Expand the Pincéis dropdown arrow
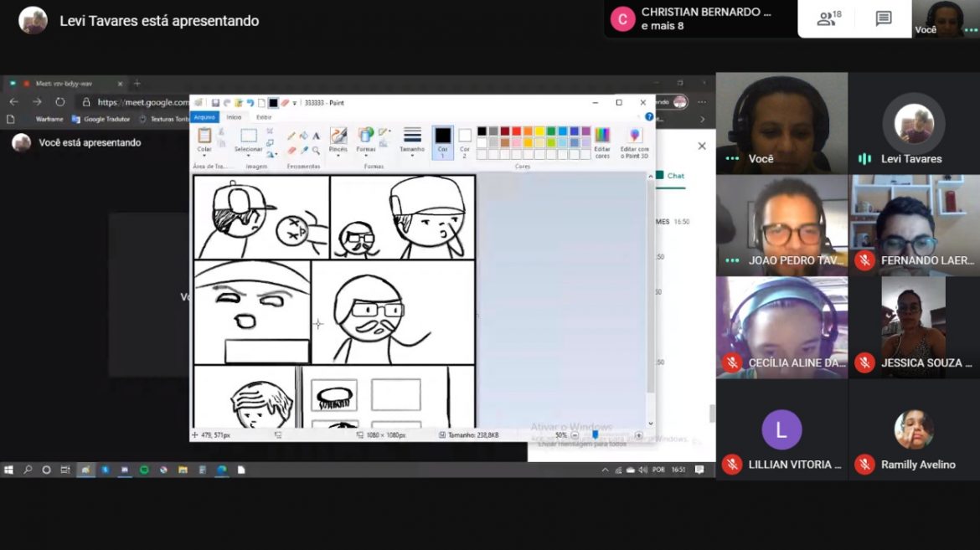 click(338, 156)
